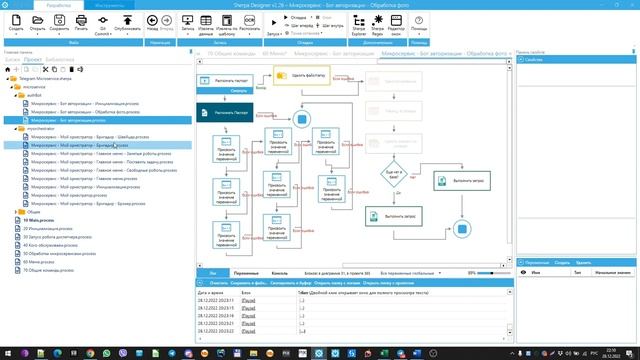Viewport: 640px width, 360px height.
Task: Click the Опубликовать upload arrow icon
Action: coord(127,20)
